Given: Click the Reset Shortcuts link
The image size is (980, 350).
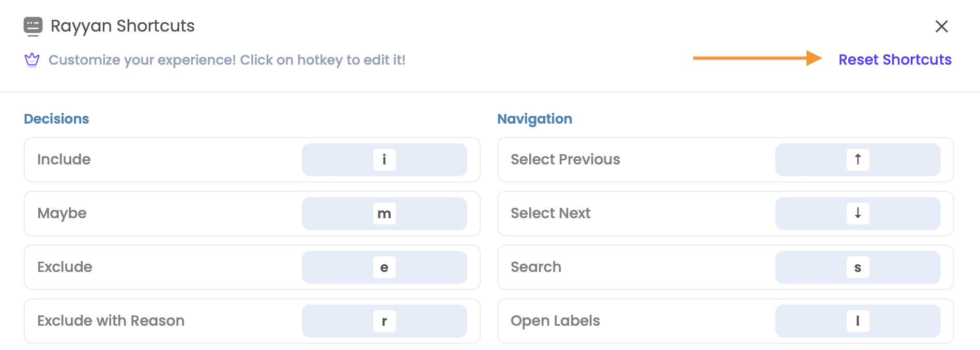Looking at the screenshot, I should pos(895,59).
